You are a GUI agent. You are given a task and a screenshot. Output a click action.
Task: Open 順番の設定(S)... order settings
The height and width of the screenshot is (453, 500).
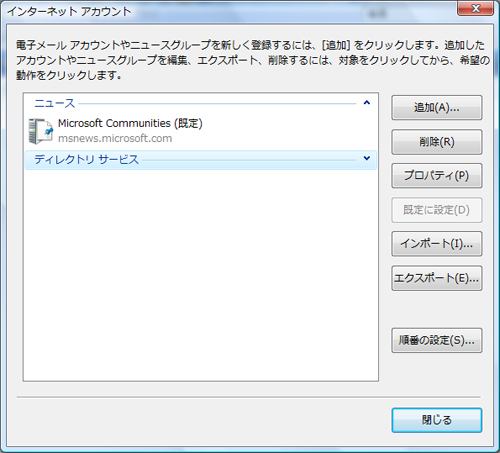tap(437, 340)
